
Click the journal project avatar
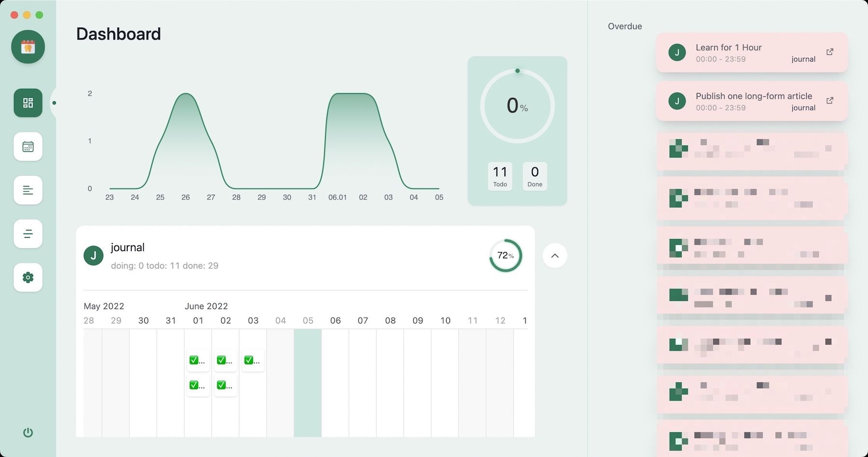click(94, 255)
